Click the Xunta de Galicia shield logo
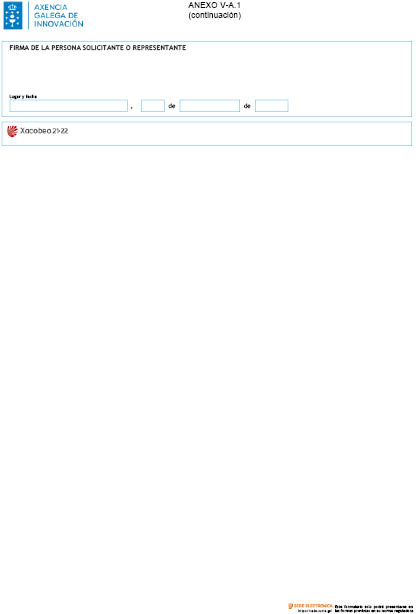 click(x=13, y=15)
